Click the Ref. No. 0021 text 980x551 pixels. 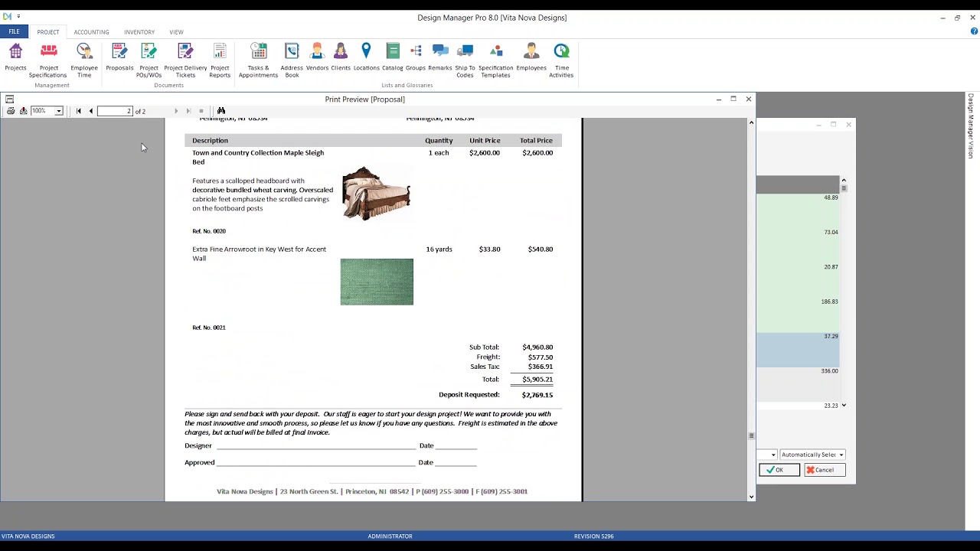tap(209, 328)
